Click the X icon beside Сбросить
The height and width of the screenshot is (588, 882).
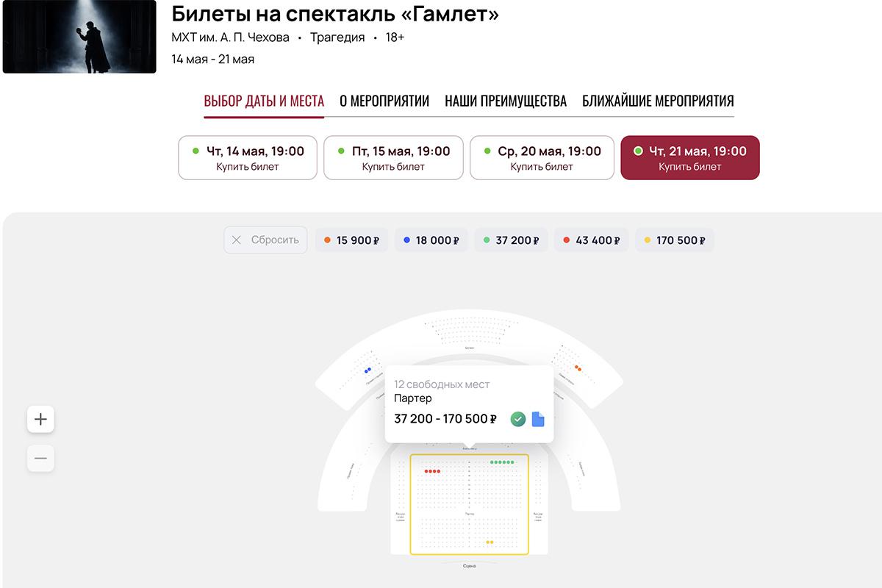[x=236, y=240]
